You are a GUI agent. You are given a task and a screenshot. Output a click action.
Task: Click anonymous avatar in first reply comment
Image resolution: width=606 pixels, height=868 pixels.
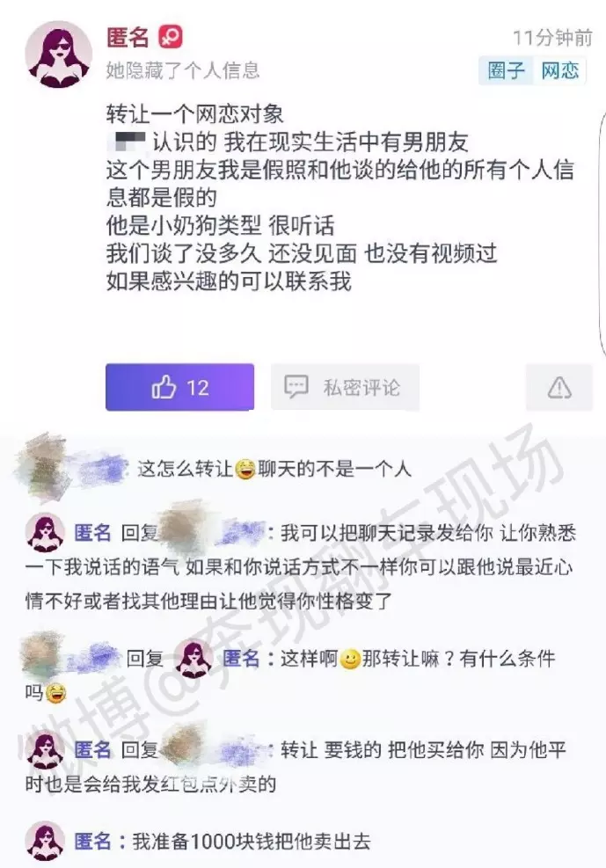coord(46,533)
